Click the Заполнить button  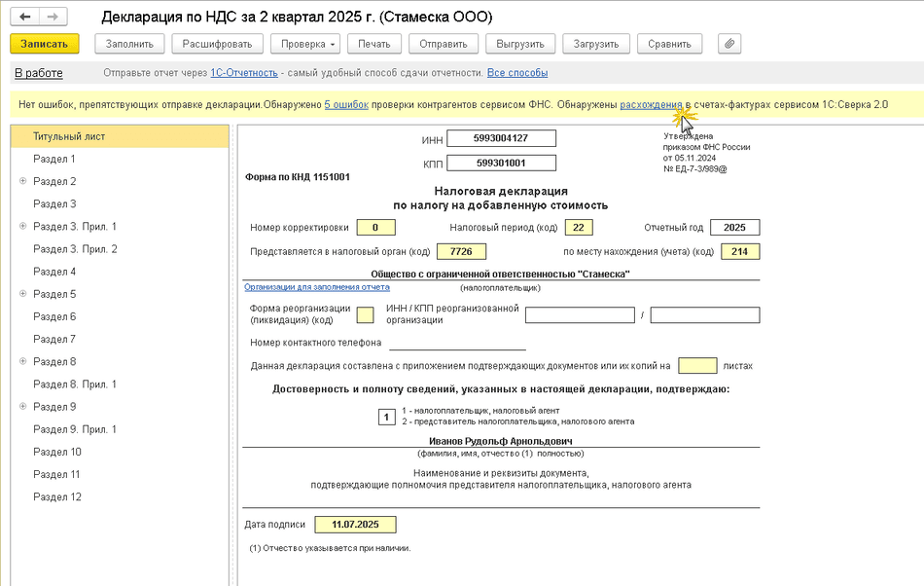(x=129, y=44)
